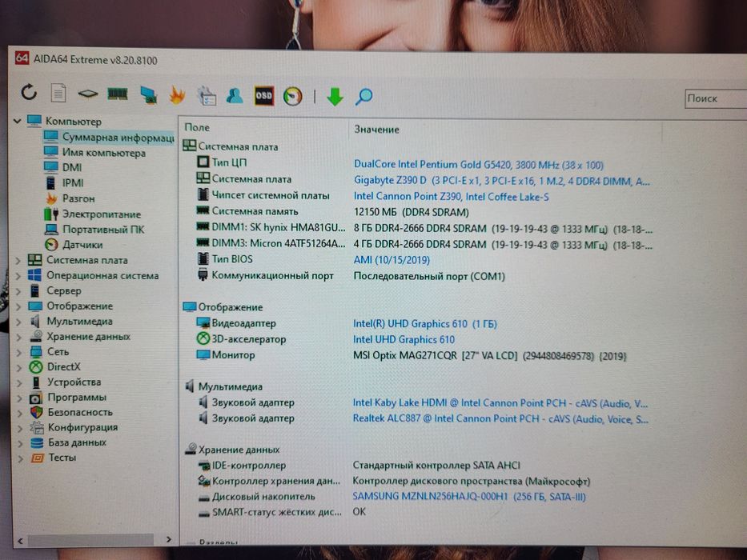Open the DualCore Intel Pentium Gold G5420 link
Viewport: 747px width, 560px height.
(478, 166)
